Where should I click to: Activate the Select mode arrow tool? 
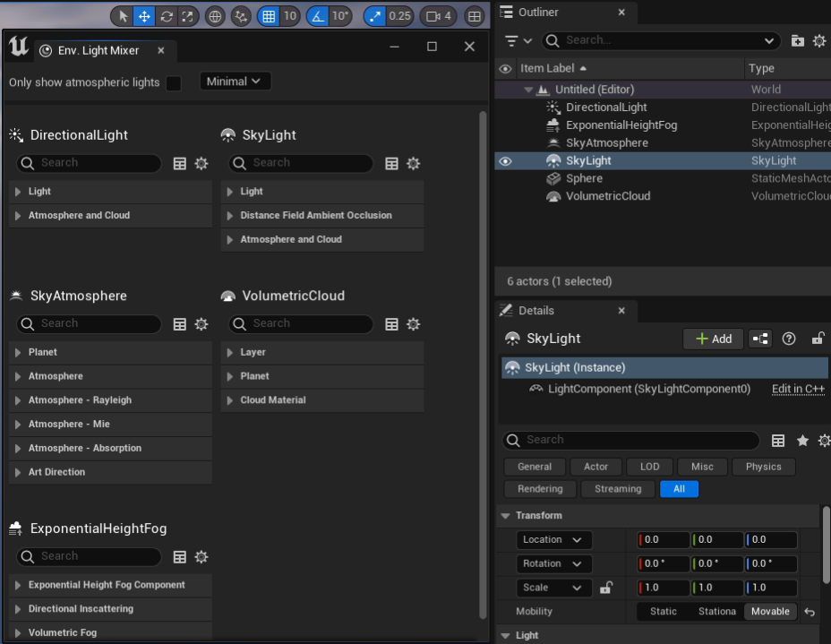(x=123, y=16)
